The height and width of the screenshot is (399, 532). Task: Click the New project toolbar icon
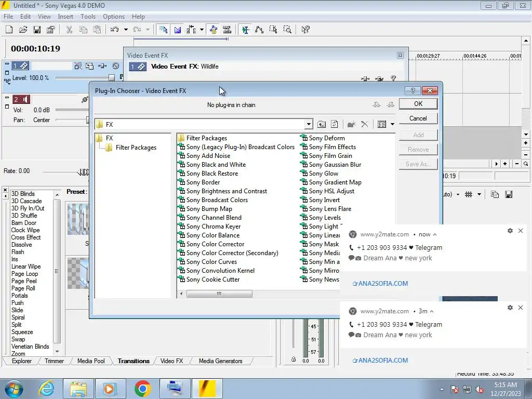(x=9, y=30)
